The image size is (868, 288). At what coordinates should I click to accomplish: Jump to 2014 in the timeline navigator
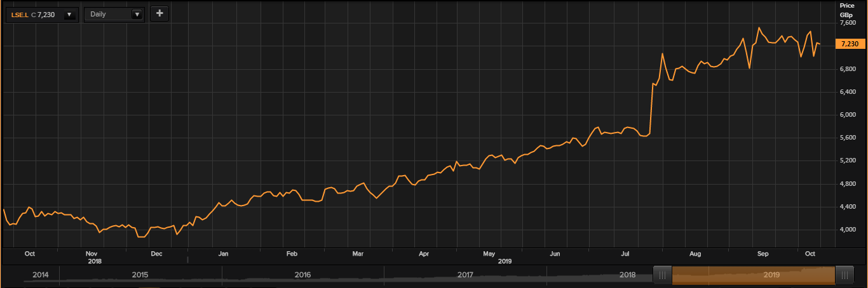[41, 275]
